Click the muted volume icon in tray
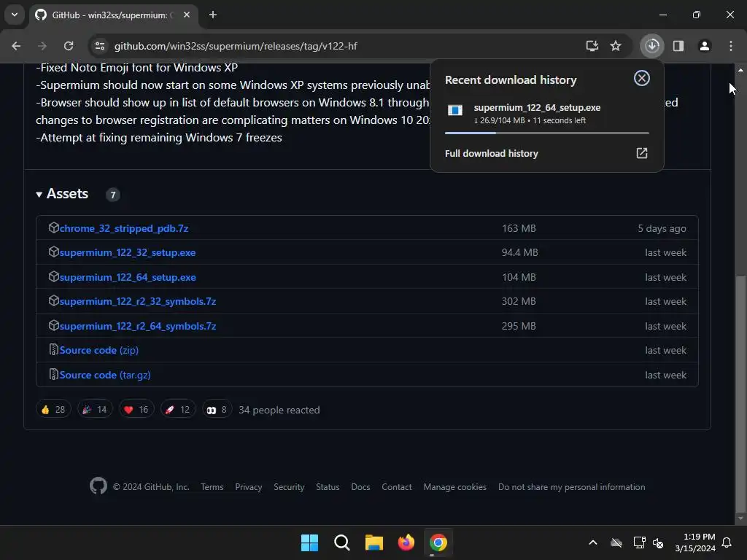Viewport: 747px width, 560px height. click(658, 542)
